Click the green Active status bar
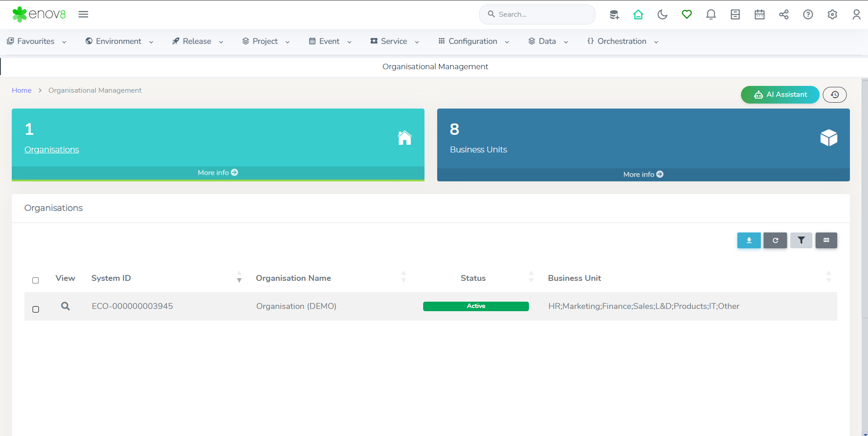The width and height of the screenshot is (868, 436). [476, 306]
